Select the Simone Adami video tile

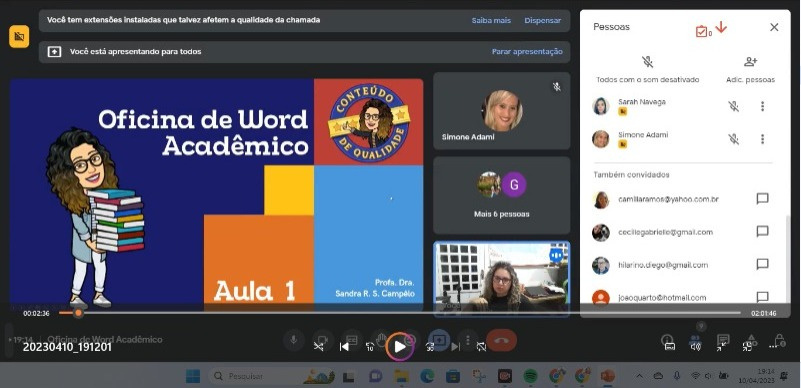502,111
